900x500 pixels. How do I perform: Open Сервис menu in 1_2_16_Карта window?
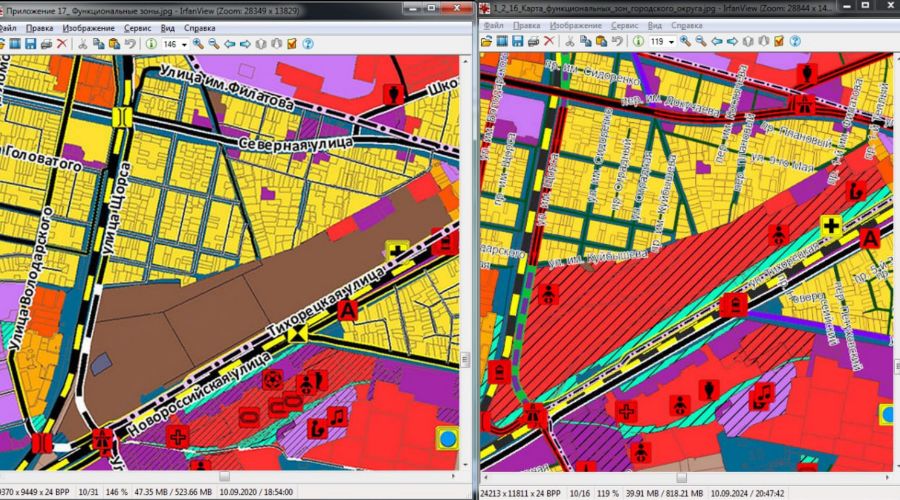pyautogui.click(x=624, y=25)
